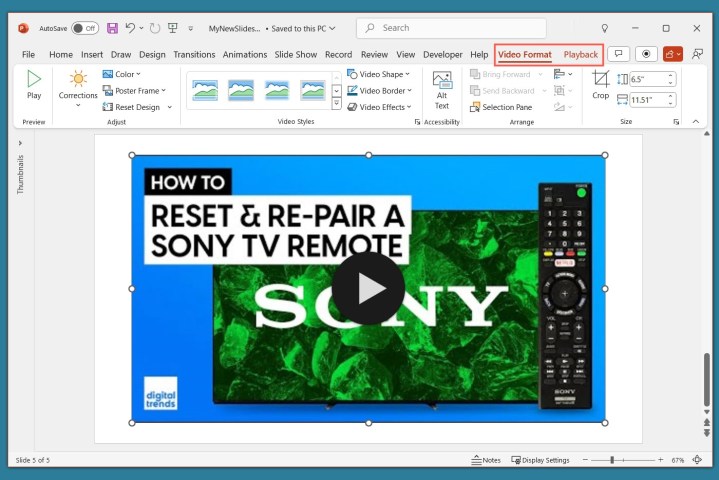Click the Search box
This screenshot has width=719, height=480.
tap(451, 28)
